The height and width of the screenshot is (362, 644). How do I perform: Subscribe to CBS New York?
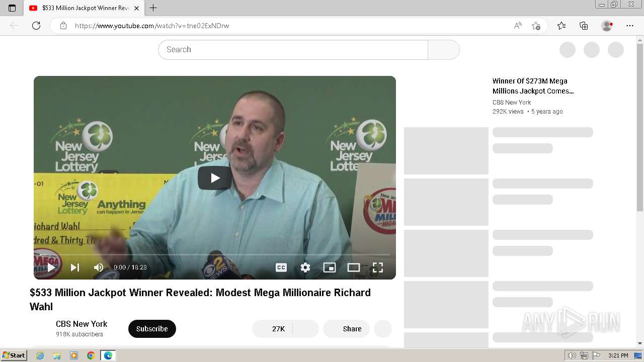[152, 329]
